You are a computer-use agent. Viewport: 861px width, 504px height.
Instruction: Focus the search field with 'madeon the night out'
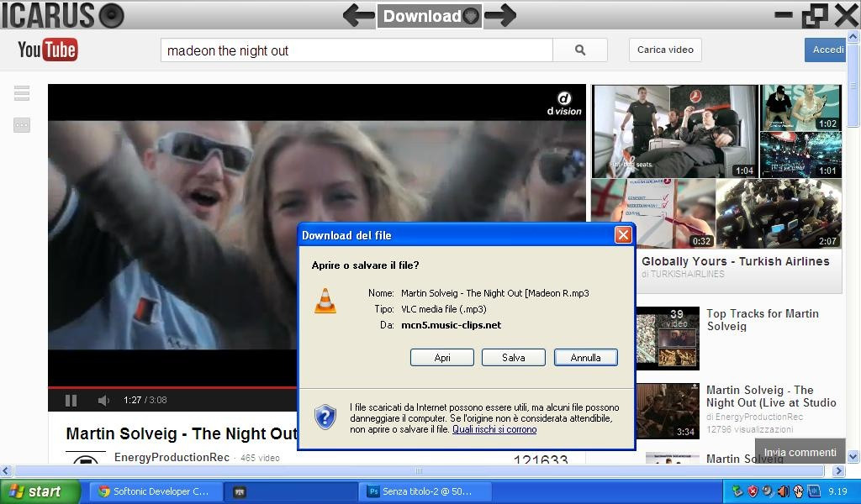click(x=357, y=50)
